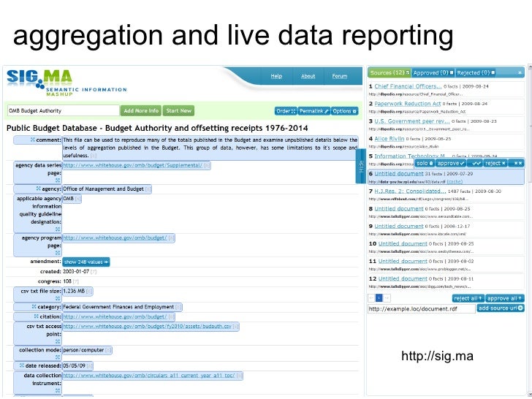
Task: Click move icon under agency program page
Action: coord(58,253)
